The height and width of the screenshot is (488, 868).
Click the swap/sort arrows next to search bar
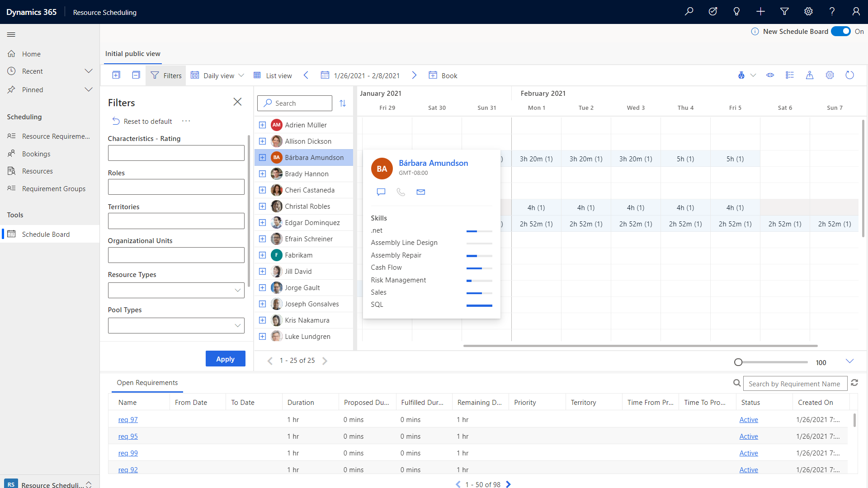(344, 103)
